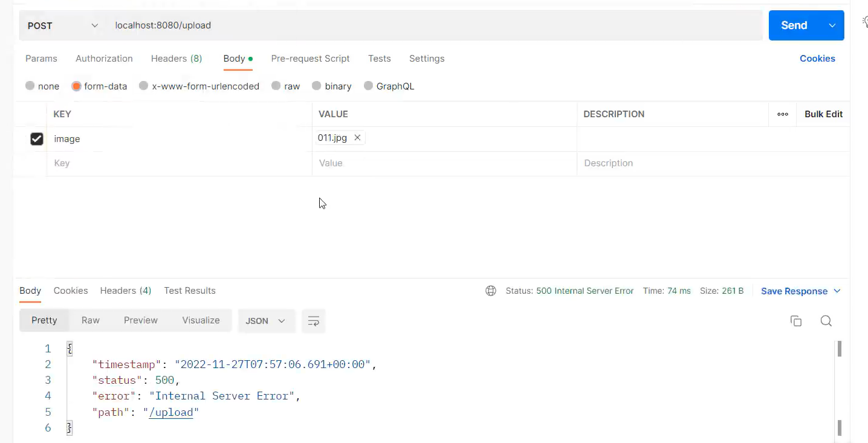
Task: Open the JSON format dropdown
Action: (266, 321)
